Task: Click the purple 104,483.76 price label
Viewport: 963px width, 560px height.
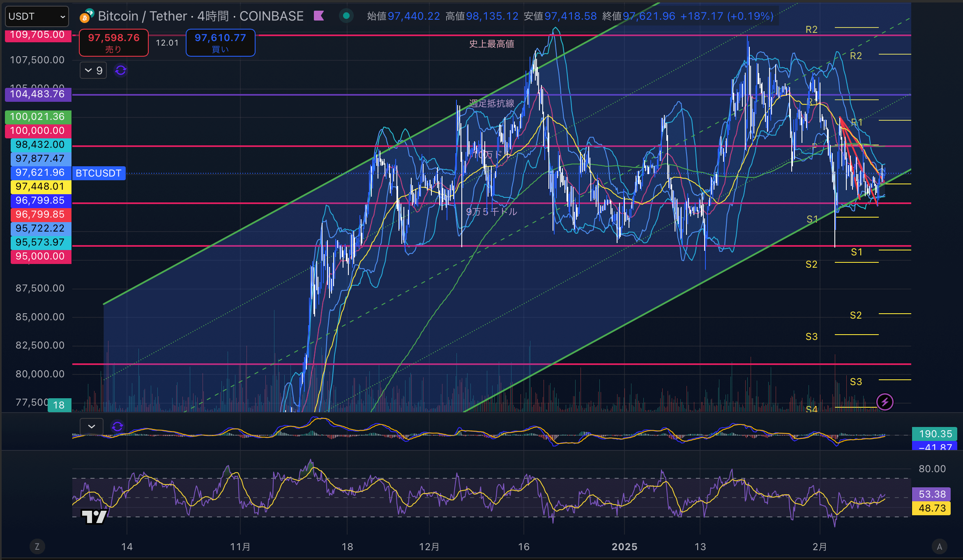Action: coord(38,94)
